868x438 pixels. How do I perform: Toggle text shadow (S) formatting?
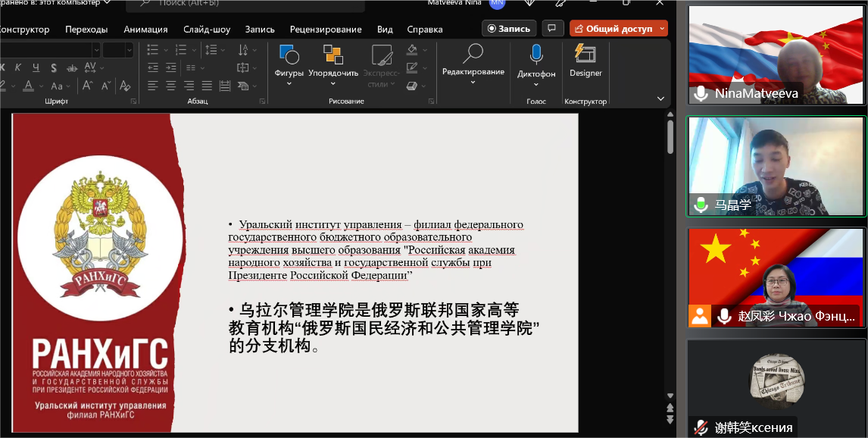click(x=54, y=67)
